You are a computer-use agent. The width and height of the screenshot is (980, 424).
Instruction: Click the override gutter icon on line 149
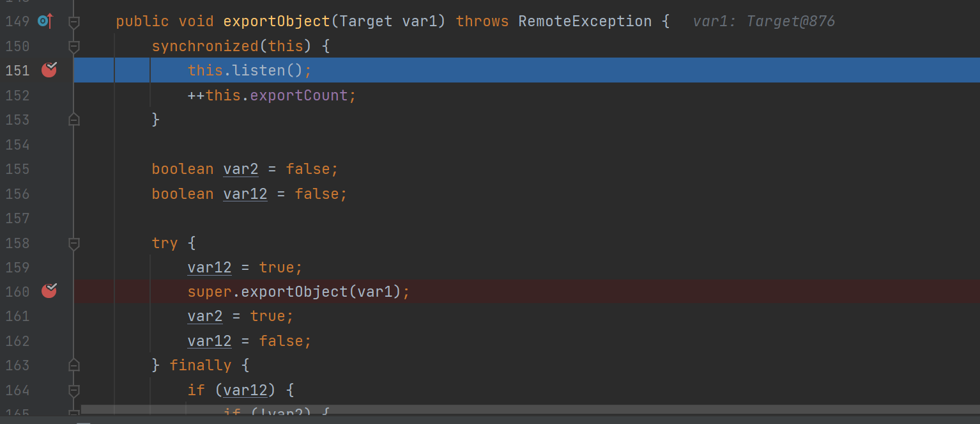pyautogui.click(x=45, y=21)
